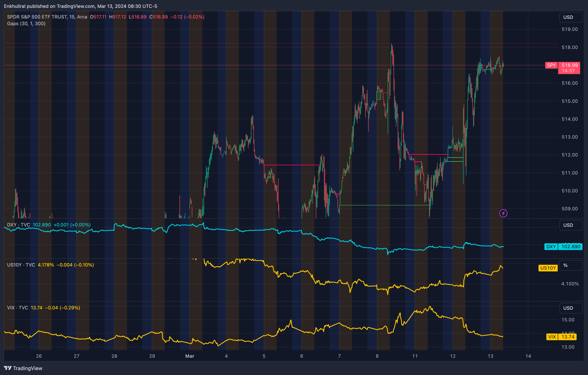
Task: Click the VIX · TVC legend label
Action: coord(18,308)
